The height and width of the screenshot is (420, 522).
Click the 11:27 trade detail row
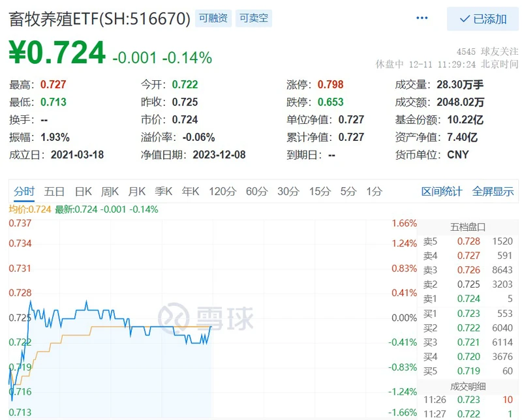point(468,413)
